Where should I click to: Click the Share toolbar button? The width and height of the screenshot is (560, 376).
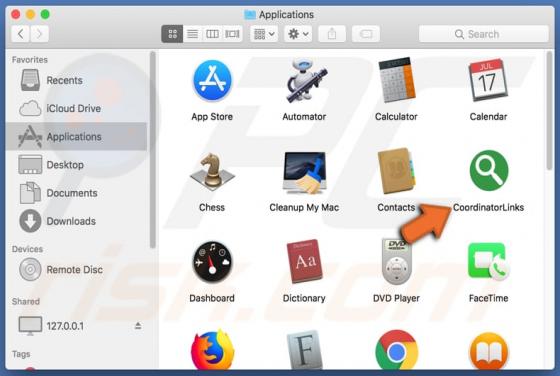332,34
